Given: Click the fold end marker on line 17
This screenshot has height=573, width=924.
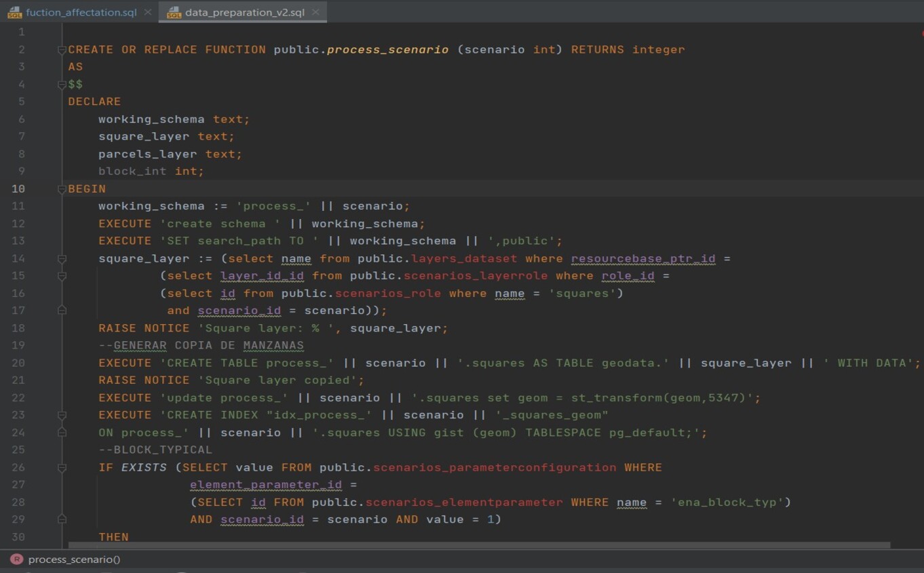Looking at the screenshot, I should point(62,311).
